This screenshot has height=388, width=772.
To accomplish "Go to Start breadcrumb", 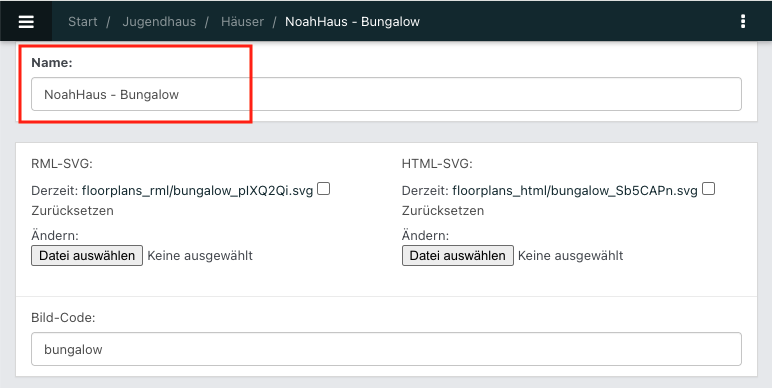I will click(83, 22).
